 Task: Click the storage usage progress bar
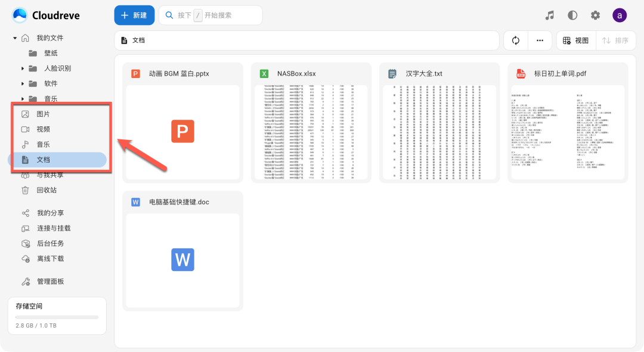click(x=57, y=317)
